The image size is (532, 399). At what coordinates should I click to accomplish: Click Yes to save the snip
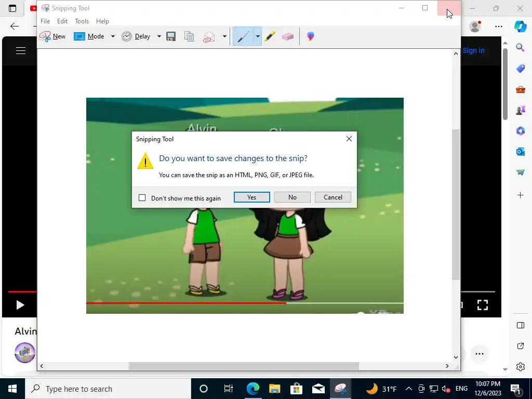252,197
